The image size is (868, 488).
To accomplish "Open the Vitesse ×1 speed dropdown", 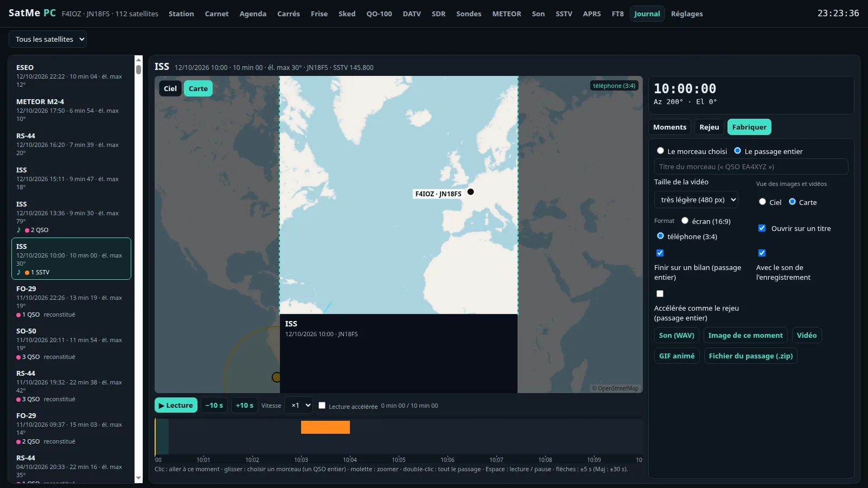I will coord(299,406).
